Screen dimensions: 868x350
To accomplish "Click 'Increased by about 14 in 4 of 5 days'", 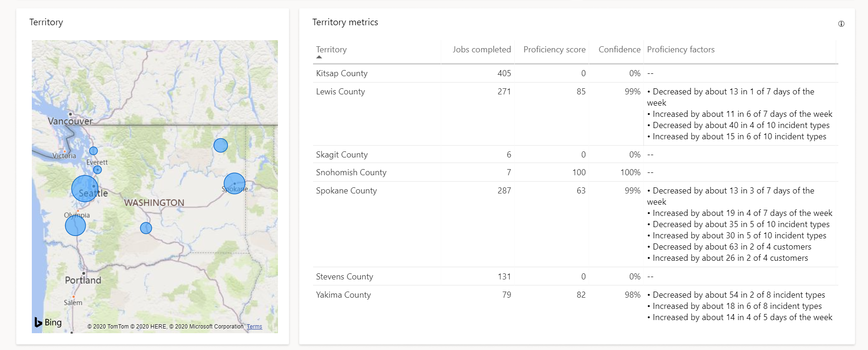I will click(740, 317).
